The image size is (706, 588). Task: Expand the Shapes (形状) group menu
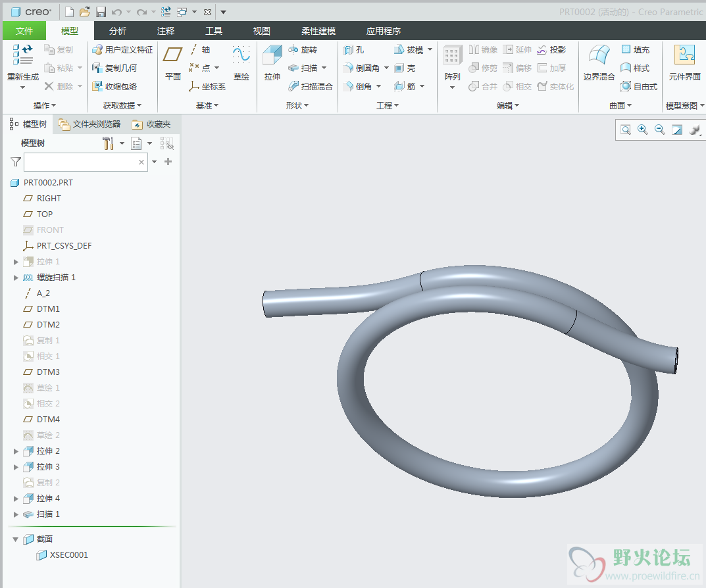297,105
